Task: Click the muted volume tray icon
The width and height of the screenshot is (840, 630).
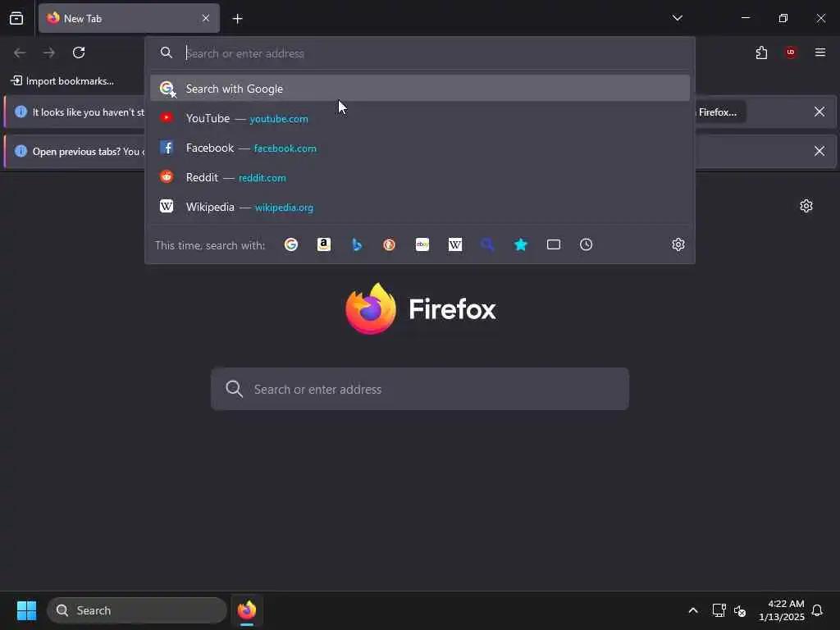Action: pos(741,610)
